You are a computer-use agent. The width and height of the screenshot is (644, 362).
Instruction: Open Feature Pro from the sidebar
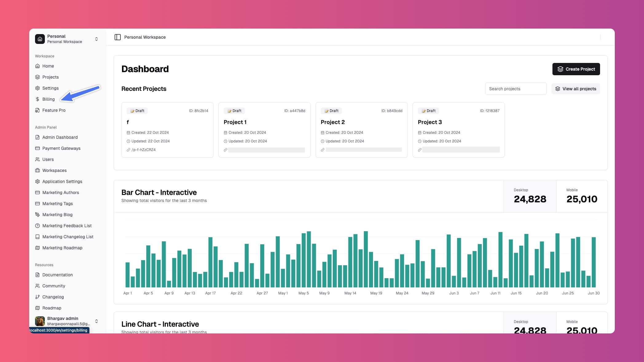click(54, 110)
